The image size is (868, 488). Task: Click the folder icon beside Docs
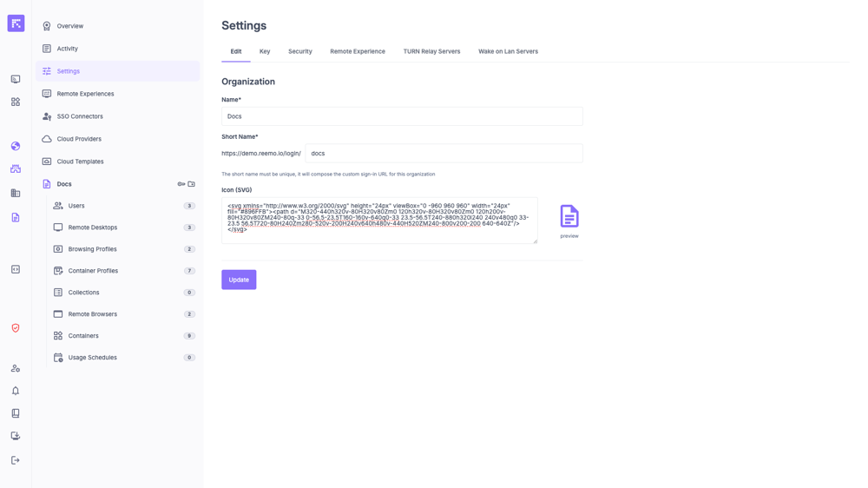(x=192, y=184)
